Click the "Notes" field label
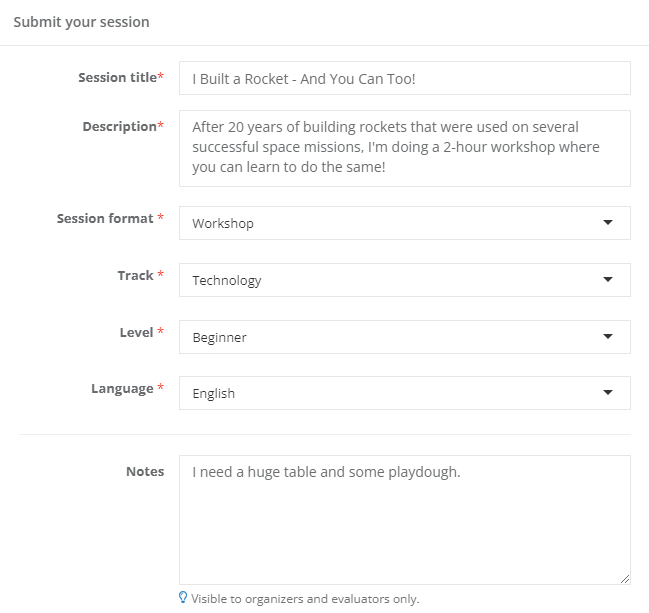 pos(145,471)
